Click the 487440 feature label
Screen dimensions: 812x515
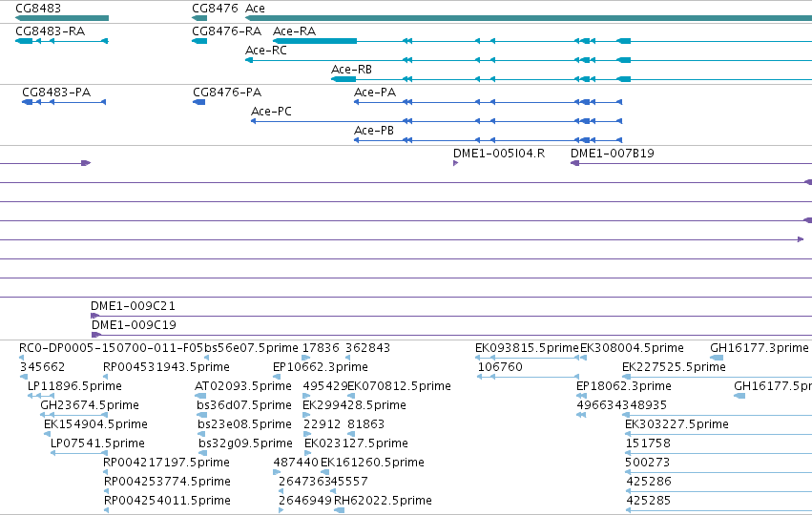click(x=296, y=463)
